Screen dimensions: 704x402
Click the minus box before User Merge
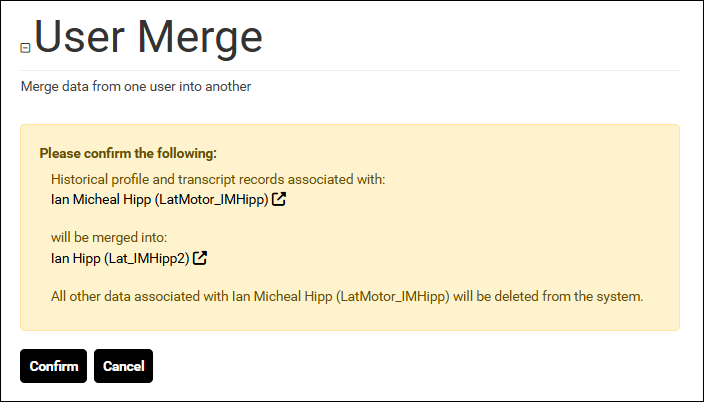(x=25, y=48)
